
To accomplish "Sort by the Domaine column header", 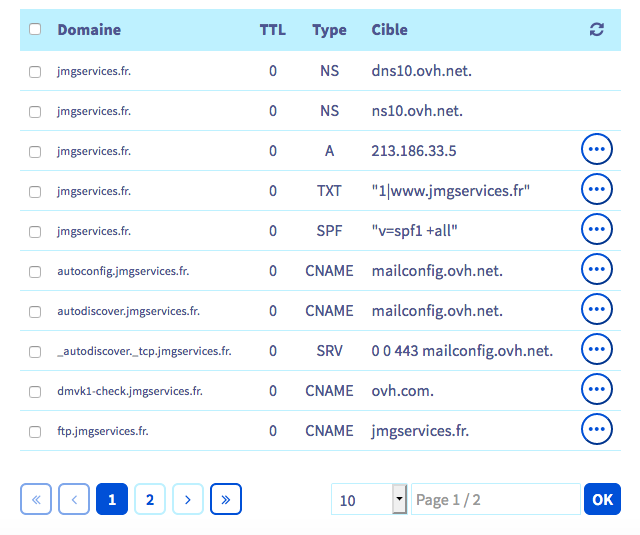I will coord(89,30).
